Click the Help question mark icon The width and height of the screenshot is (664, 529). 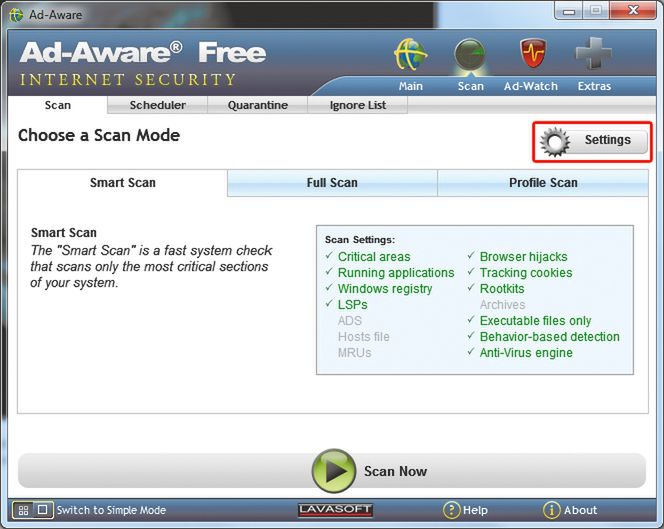[x=451, y=510]
